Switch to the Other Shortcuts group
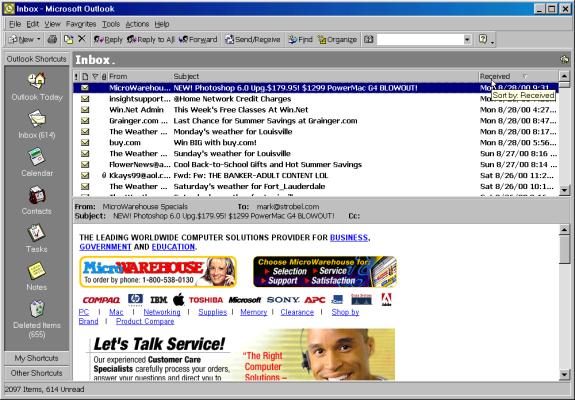Viewport: 575px width, 400px height. click(36, 373)
